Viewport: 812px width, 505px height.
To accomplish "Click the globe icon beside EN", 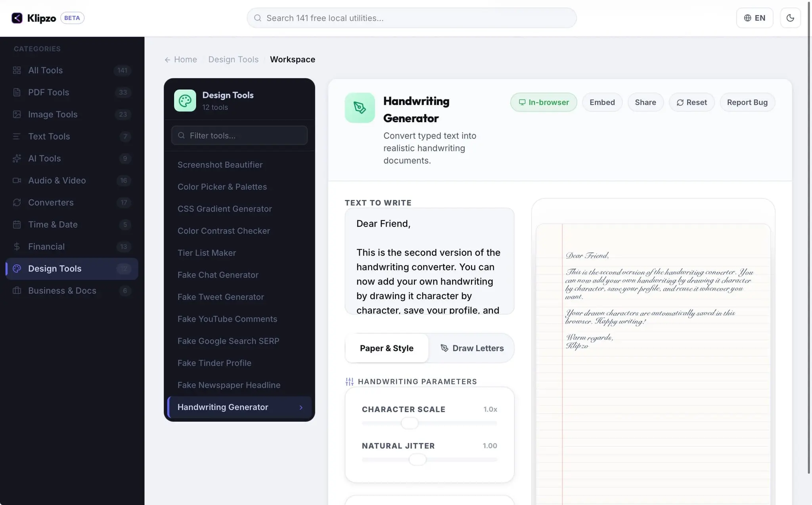I will tap(747, 18).
